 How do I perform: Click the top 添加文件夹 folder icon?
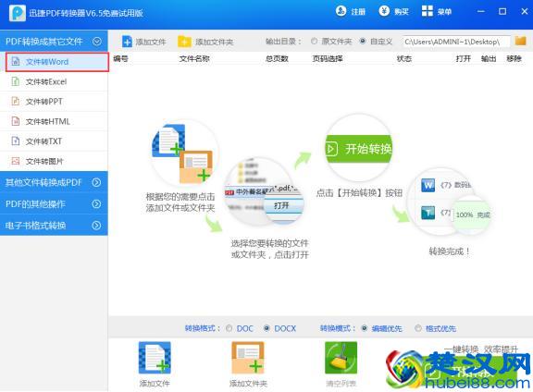tap(184, 42)
